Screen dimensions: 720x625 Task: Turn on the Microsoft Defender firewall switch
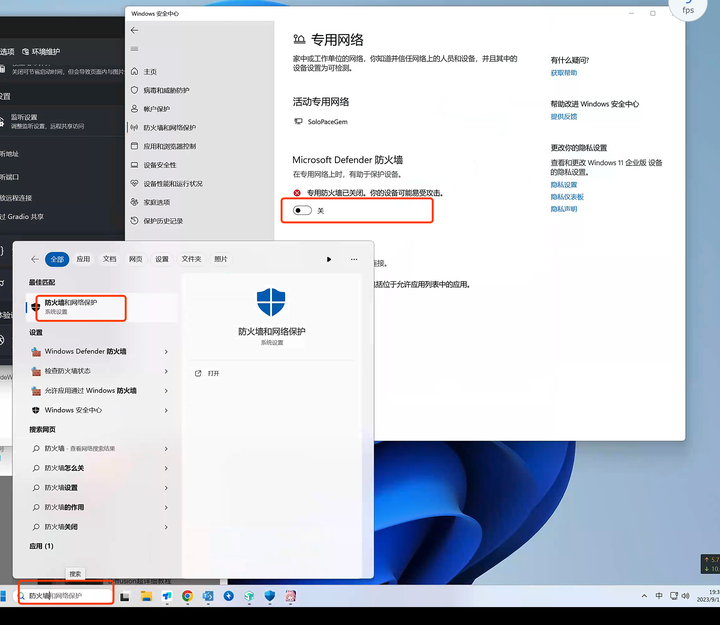tap(302, 210)
